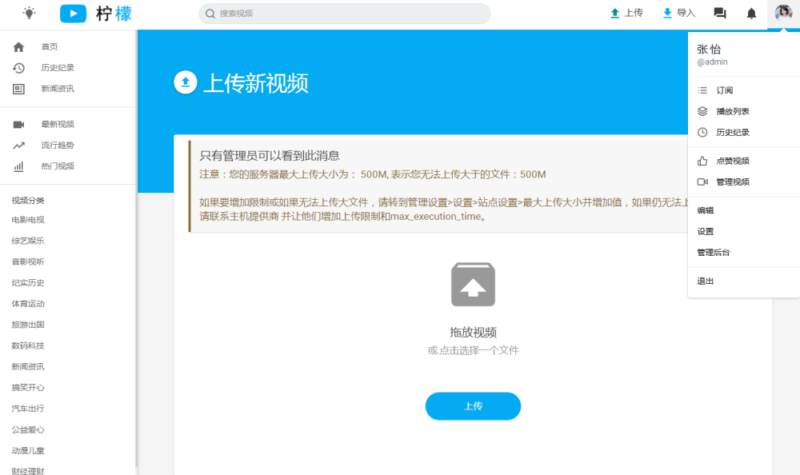This screenshot has height=475, width=800.
Task: Select the 旅游出国 category
Action: (28, 324)
